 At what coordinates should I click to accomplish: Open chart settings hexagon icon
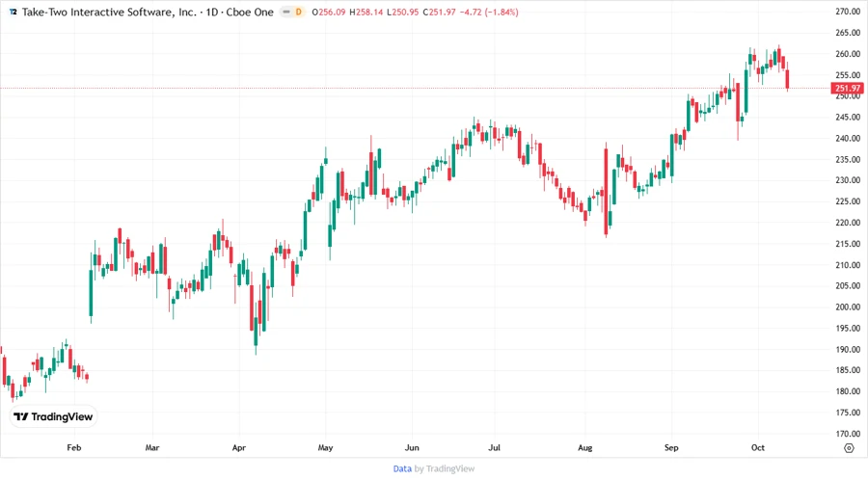[x=848, y=447]
